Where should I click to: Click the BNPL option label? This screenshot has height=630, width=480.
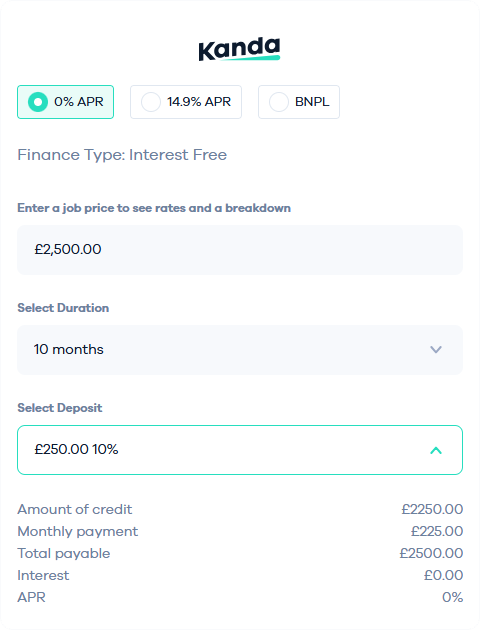coord(312,102)
